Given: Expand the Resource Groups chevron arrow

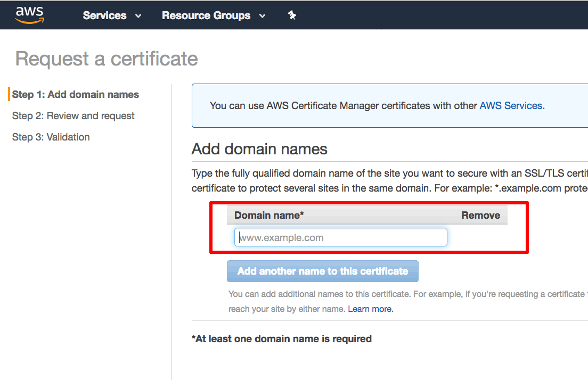Looking at the screenshot, I should (262, 16).
